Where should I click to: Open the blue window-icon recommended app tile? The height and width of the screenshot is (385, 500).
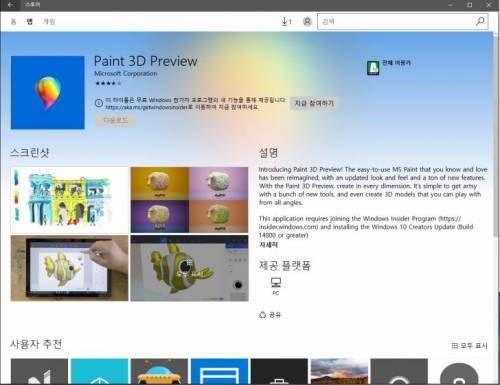pyautogui.click(x=219, y=371)
